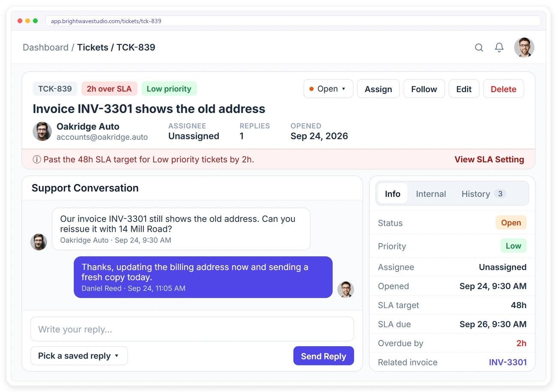Image resolution: width=557 pixels, height=392 pixels.
Task: Click the Low priority value in Info panel
Action: 513,246
